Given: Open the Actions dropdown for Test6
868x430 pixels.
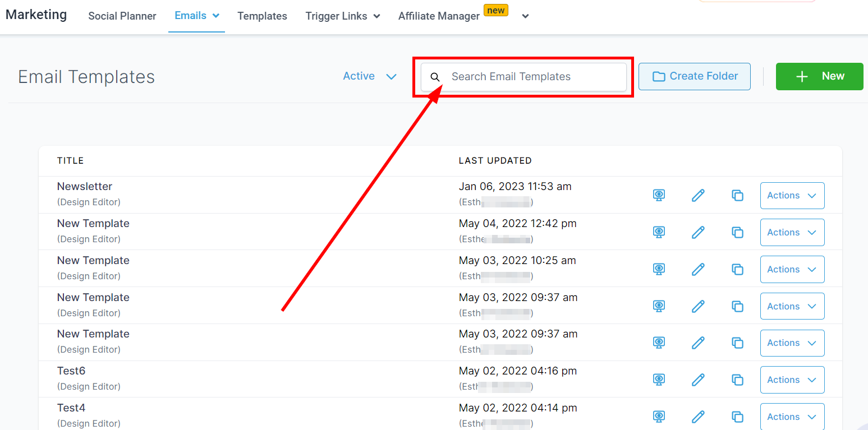Looking at the screenshot, I should point(792,380).
